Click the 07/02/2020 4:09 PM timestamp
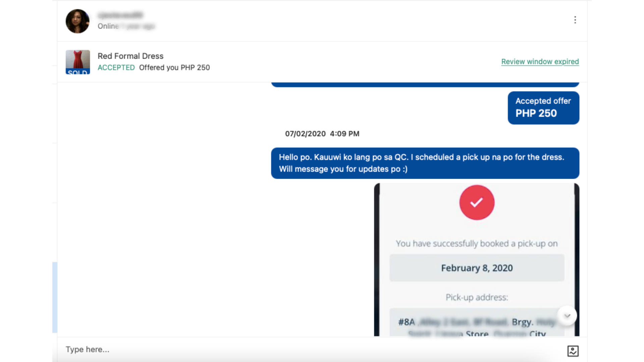The width and height of the screenshot is (644, 362). pyautogui.click(x=322, y=134)
